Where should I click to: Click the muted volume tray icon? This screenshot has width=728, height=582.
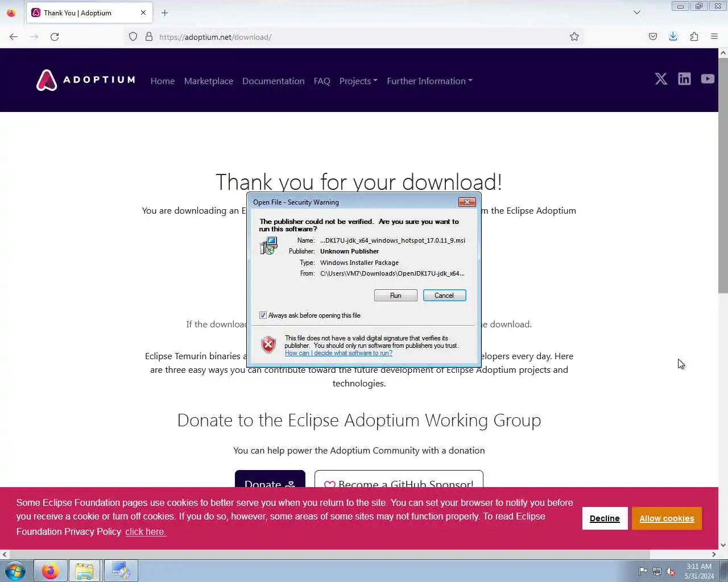(671, 572)
